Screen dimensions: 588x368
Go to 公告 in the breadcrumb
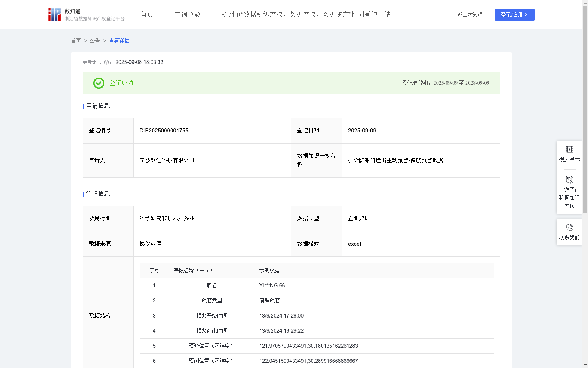pos(95,41)
